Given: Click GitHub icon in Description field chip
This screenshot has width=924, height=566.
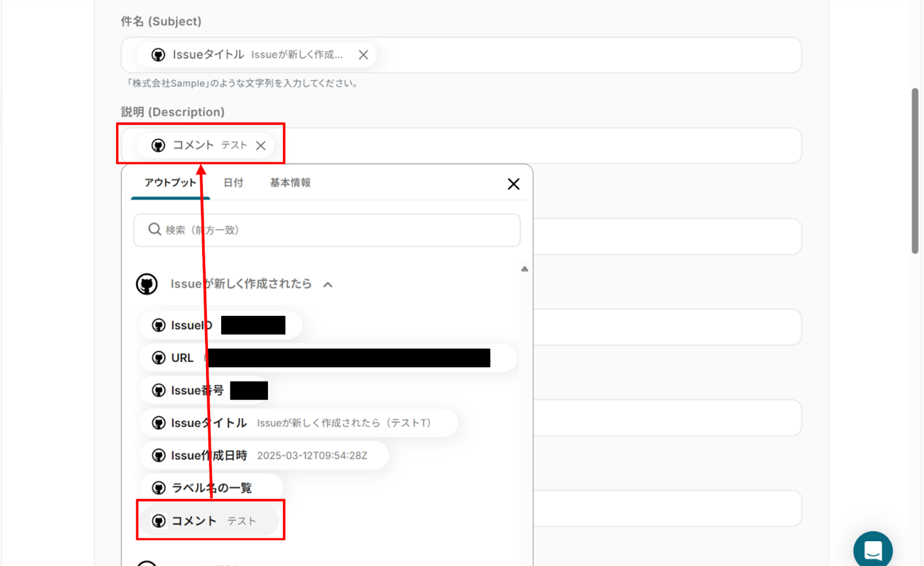Looking at the screenshot, I should point(158,146).
